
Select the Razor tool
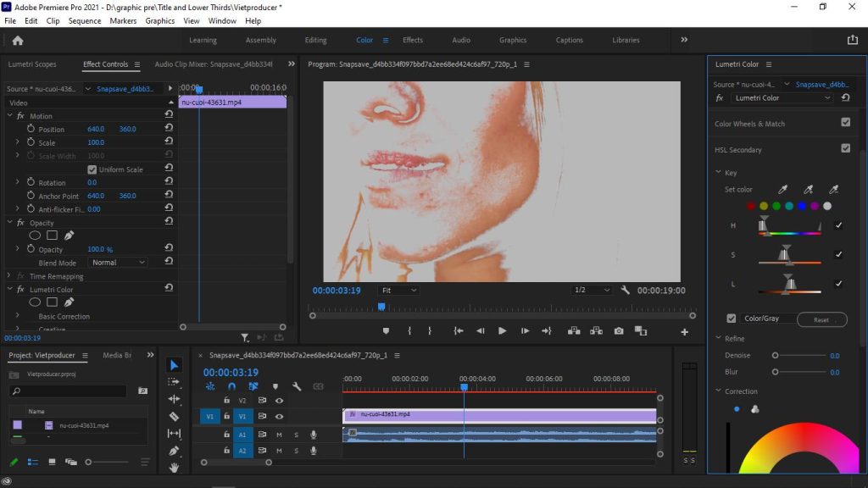(x=175, y=415)
